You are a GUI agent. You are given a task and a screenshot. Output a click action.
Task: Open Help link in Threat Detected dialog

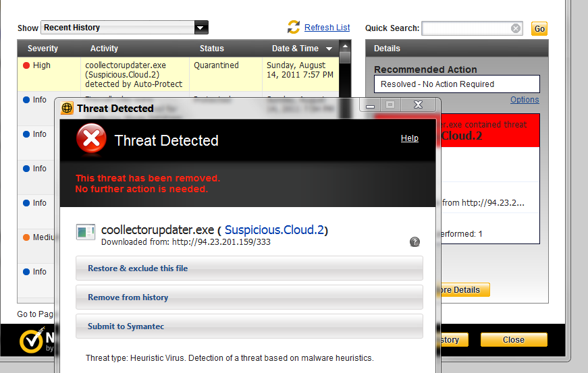410,138
